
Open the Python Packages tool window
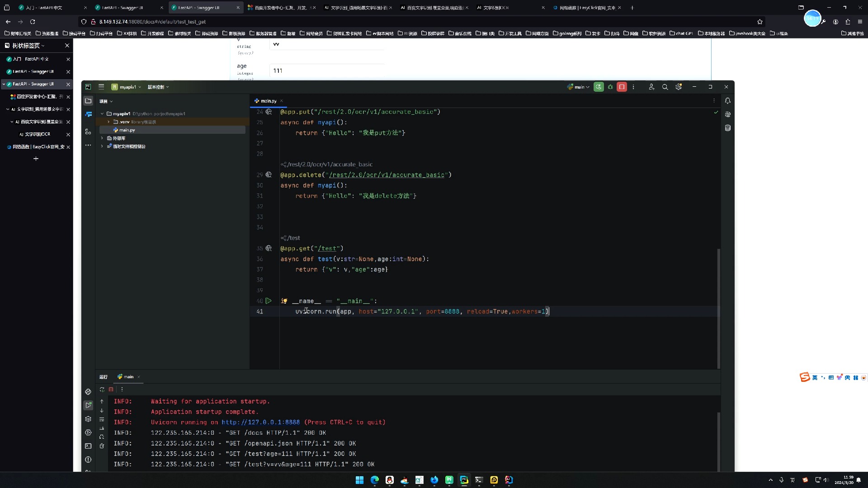coord(88,419)
